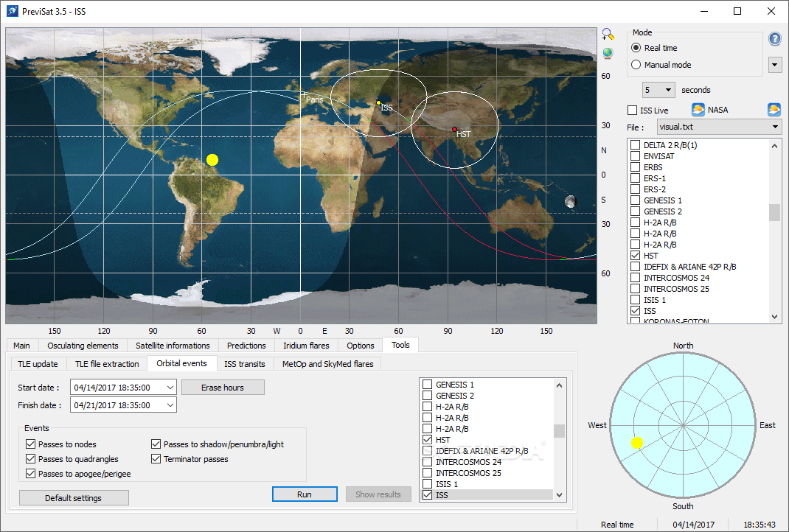
Task: Click the magnifier zoom map icon
Action: click(x=608, y=34)
